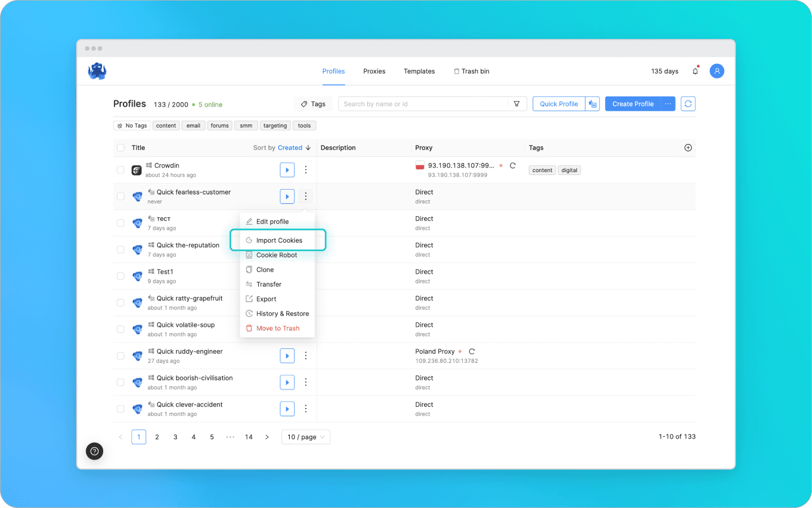Go to next page arrow

pyautogui.click(x=267, y=437)
